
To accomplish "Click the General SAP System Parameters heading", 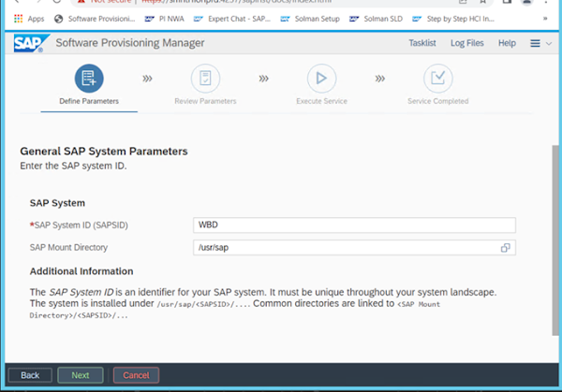I will [x=104, y=152].
